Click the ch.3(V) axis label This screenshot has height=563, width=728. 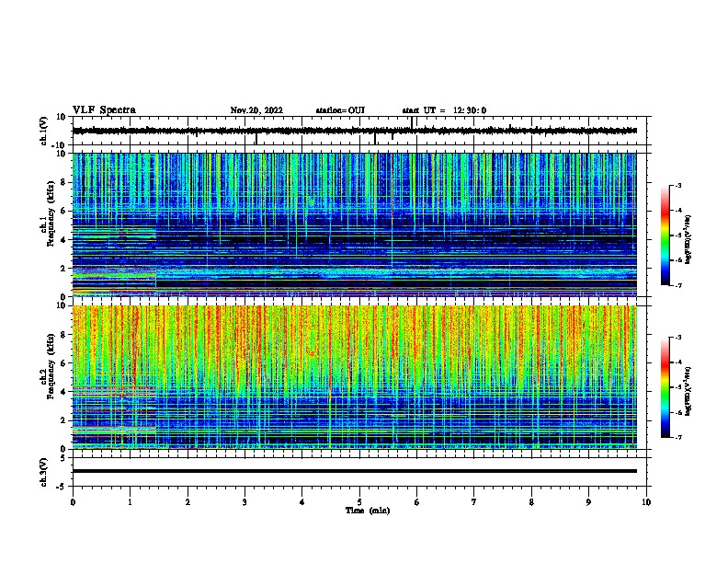coord(44,472)
